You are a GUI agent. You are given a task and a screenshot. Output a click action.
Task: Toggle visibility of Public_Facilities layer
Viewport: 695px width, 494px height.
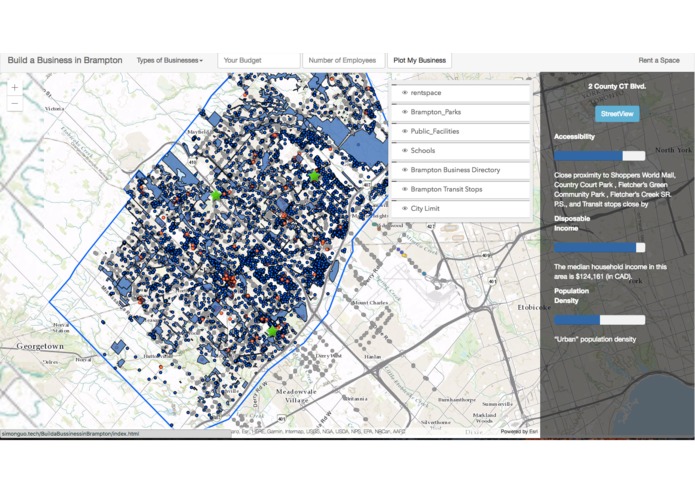405,132
